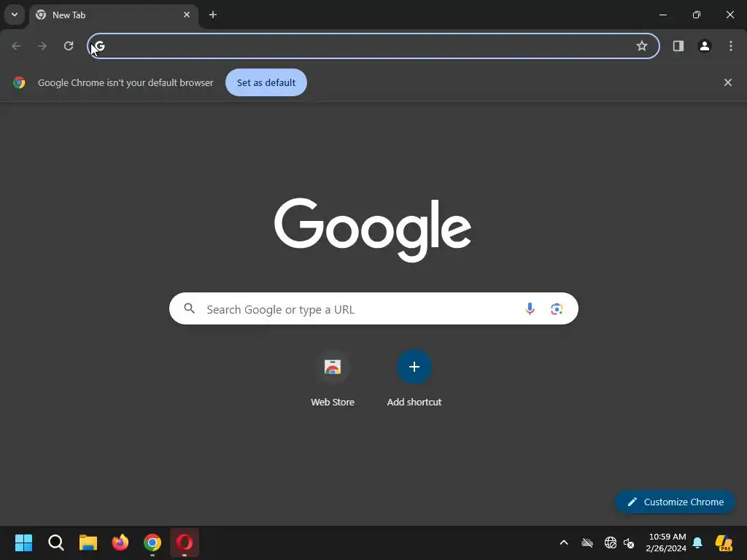This screenshot has height=560, width=747.
Task: Minimize the Chrome window
Action: point(662,15)
